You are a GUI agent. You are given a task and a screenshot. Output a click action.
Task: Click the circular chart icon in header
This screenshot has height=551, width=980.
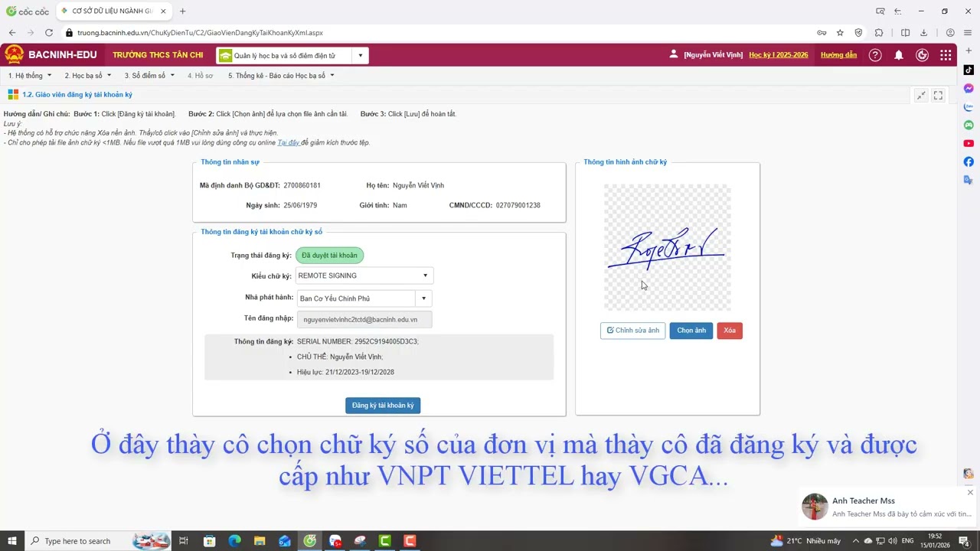923,55
